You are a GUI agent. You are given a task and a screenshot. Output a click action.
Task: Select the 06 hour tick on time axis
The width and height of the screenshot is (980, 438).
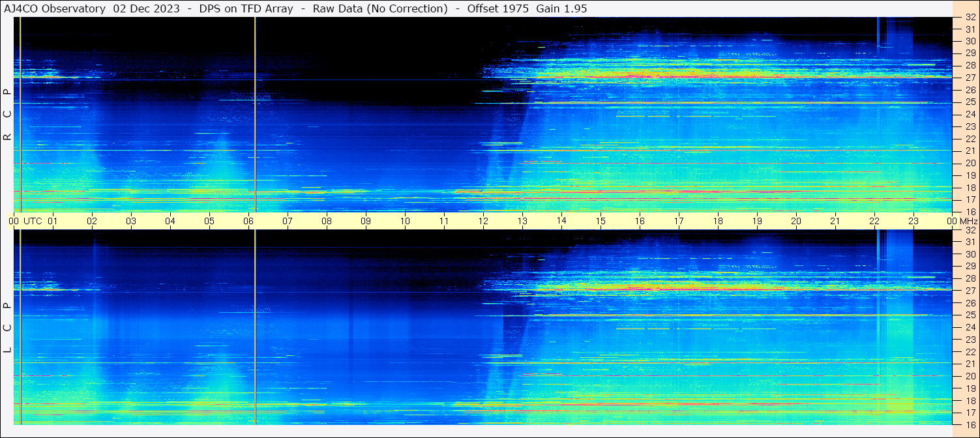pos(248,221)
